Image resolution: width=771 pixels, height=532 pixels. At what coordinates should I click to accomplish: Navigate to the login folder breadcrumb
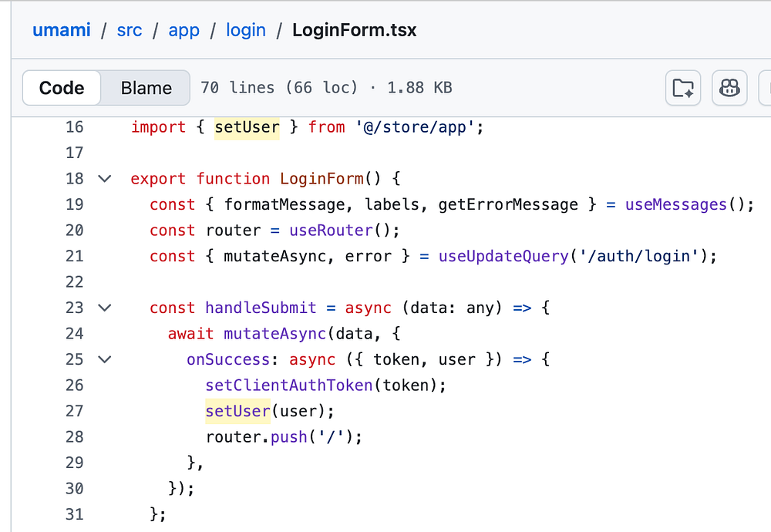tap(246, 30)
